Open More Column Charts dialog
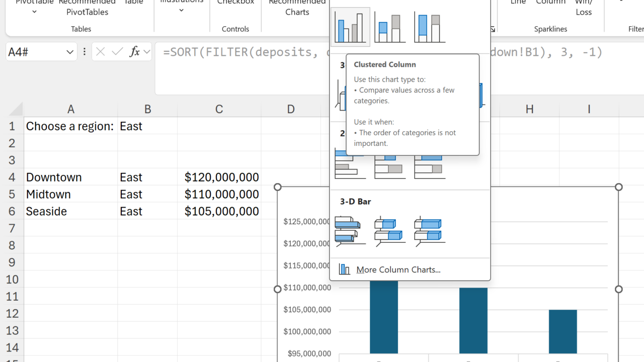 (397, 269)
